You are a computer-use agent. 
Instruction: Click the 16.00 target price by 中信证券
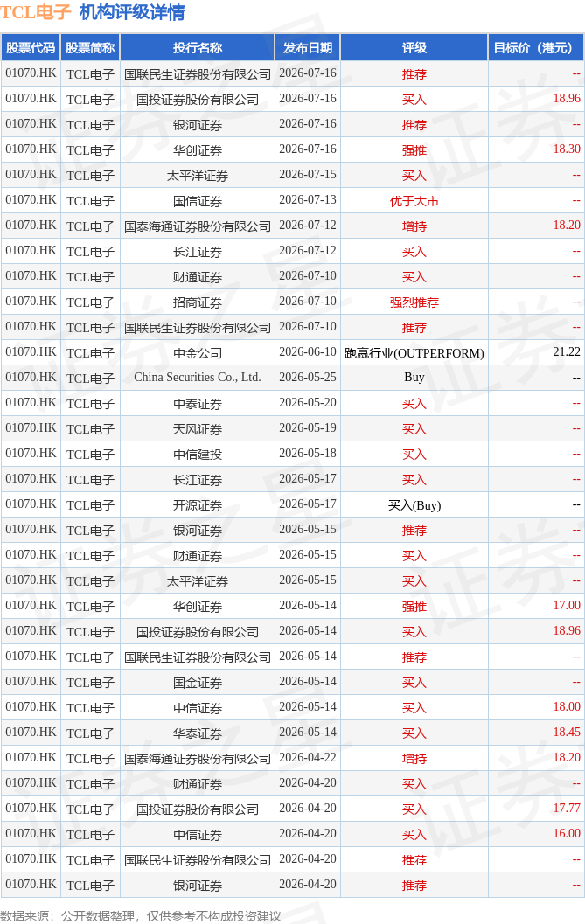click(567, 833)
